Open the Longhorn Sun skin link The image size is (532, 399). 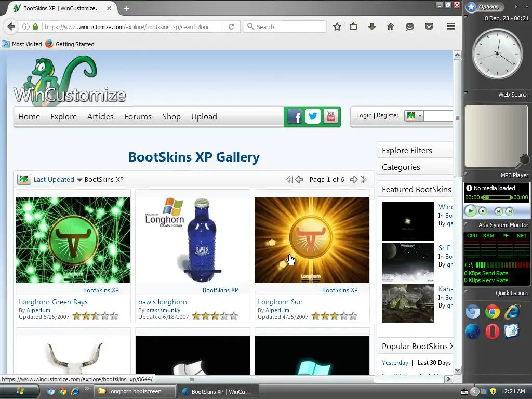[x=280, y=302]
